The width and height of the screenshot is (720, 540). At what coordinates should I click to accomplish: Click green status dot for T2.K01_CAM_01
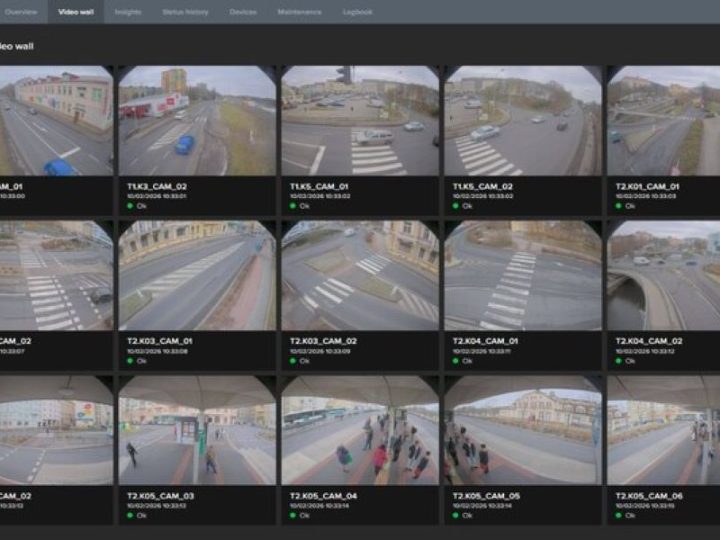(x=619, y=206)
